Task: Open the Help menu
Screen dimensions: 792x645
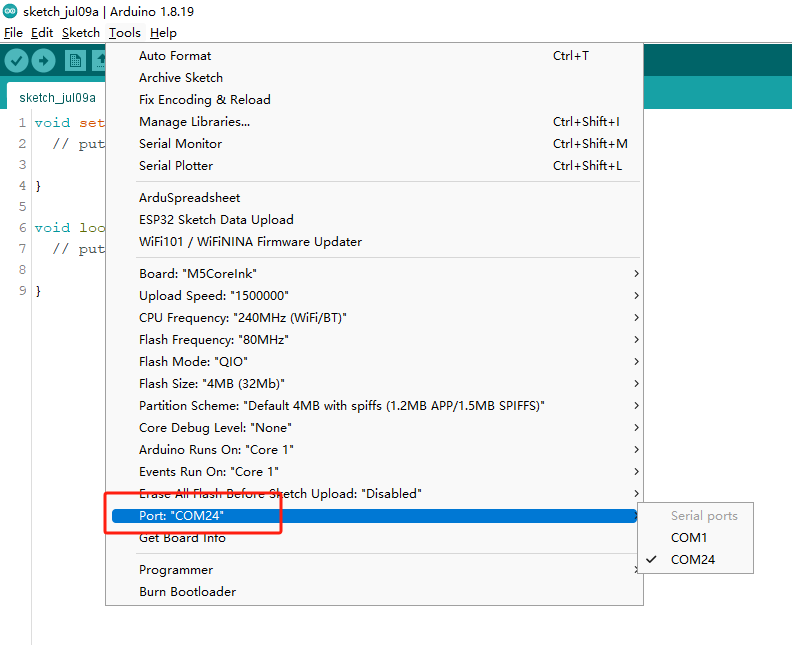Action: coord(163,33)
